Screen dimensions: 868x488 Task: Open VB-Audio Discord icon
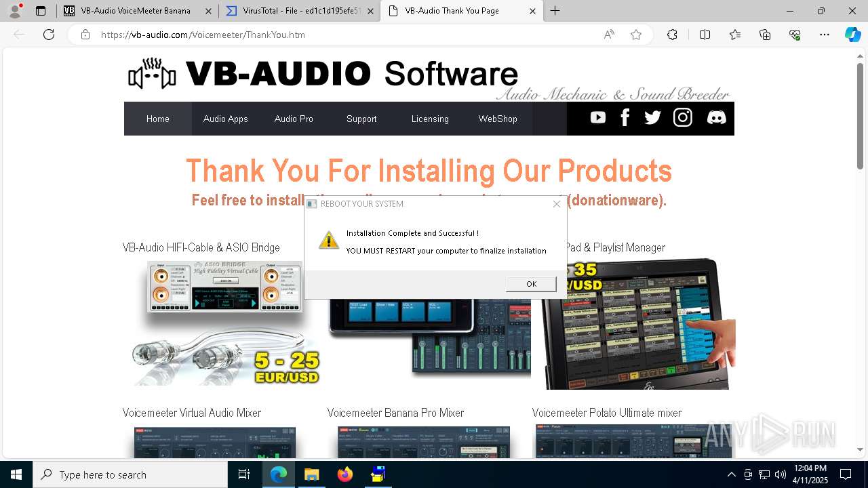tap(716, 118)
